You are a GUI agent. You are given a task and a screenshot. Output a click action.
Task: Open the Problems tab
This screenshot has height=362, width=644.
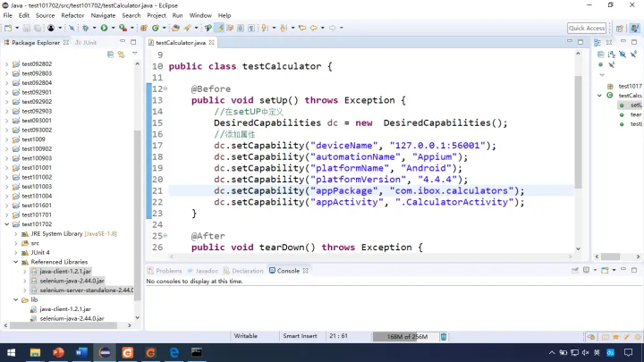point(165,271)
